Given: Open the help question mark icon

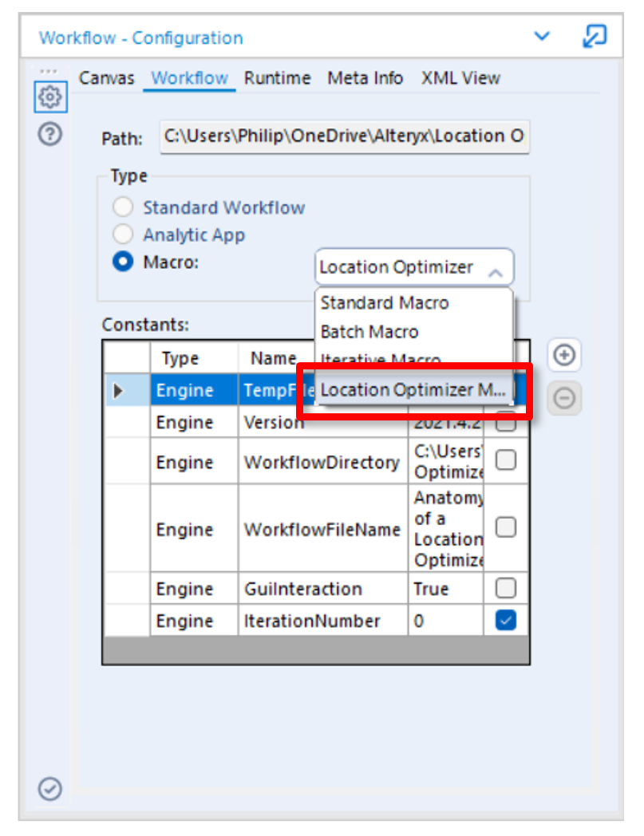Looking at the screenshot, I should point(50,136).
